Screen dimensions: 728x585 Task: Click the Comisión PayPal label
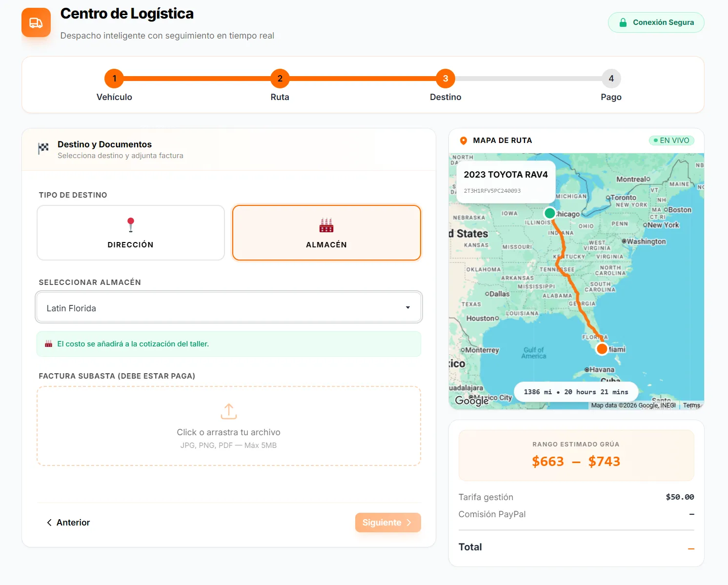(x=492, y=514)
